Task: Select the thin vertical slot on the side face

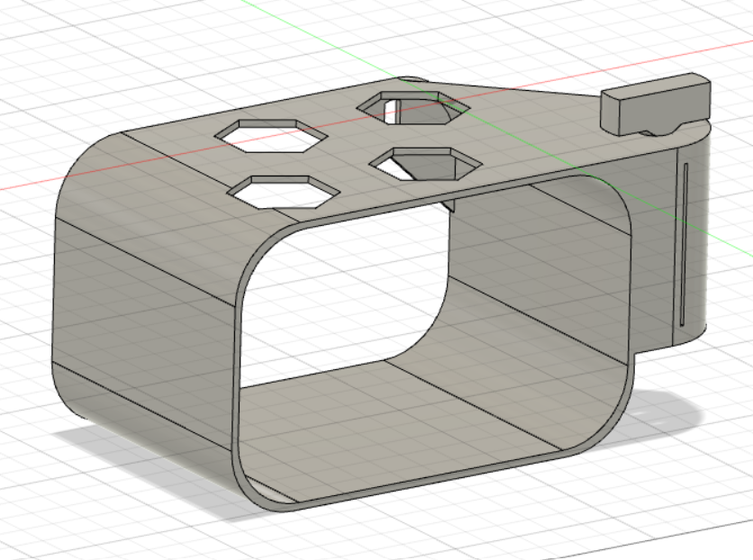Action: click(685, 245)
